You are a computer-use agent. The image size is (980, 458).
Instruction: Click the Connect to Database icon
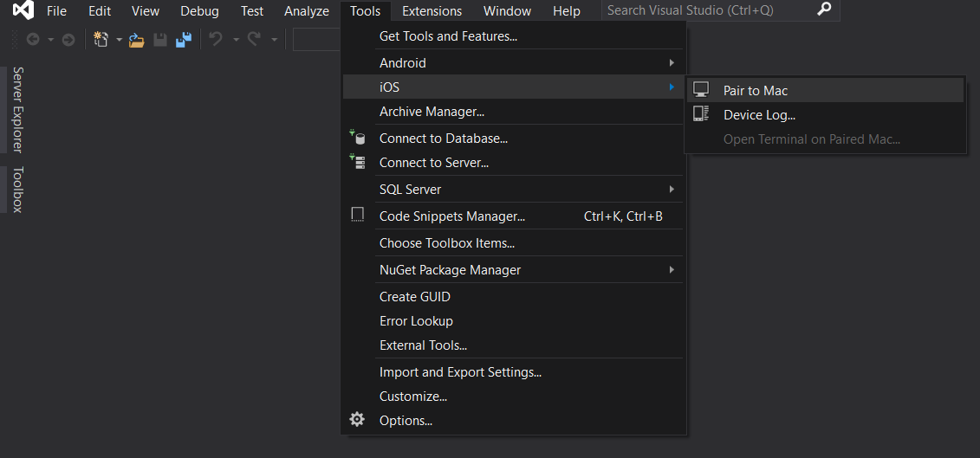click(357, 137)
